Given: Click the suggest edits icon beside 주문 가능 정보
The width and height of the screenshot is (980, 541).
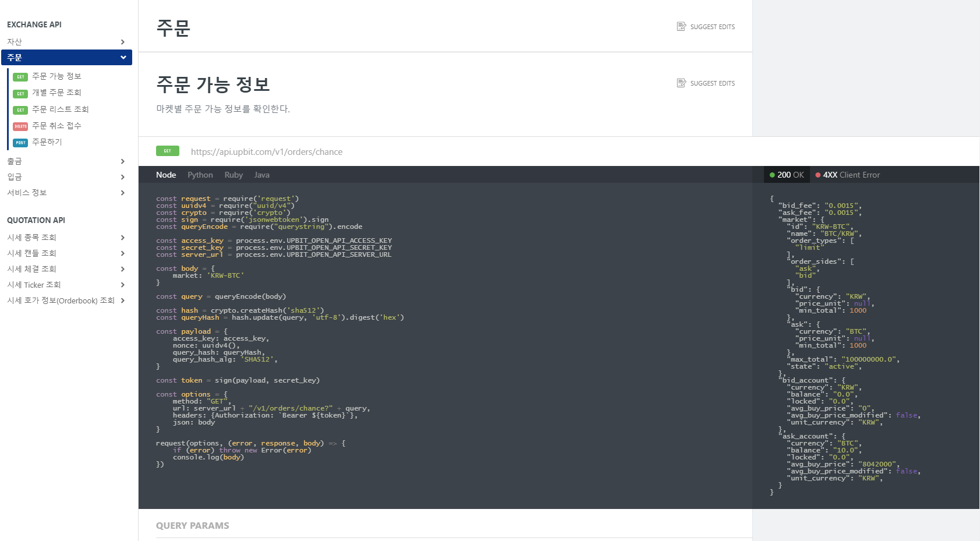Looking at the screenshot, I should click(681, 83).
